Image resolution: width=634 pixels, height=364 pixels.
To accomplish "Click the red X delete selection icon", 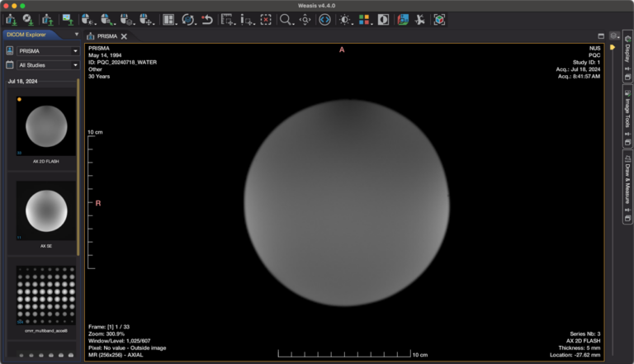I will point(265,19).
